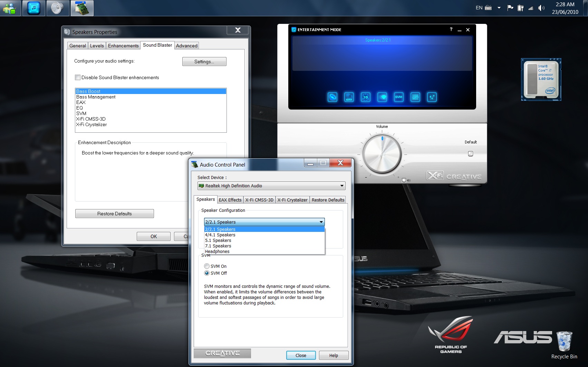588x367 pixels.
Task: Click the circuit board taskbar icon
Action: pyautogui.click(x=82, y=8)
